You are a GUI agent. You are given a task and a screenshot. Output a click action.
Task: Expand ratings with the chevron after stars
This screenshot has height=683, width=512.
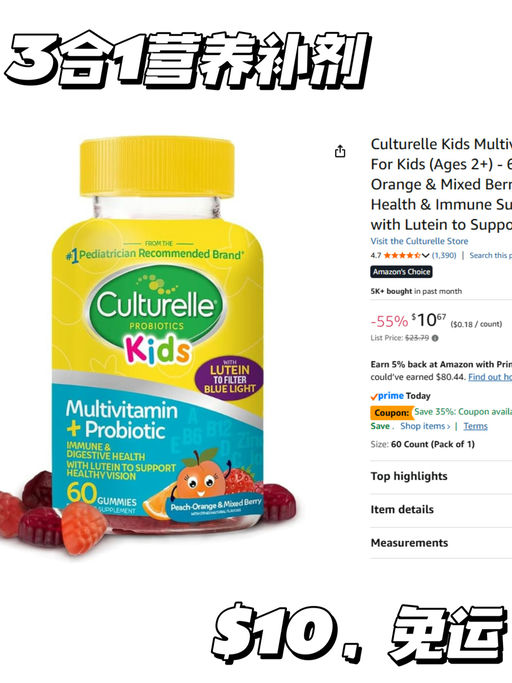tap(425, 255)
